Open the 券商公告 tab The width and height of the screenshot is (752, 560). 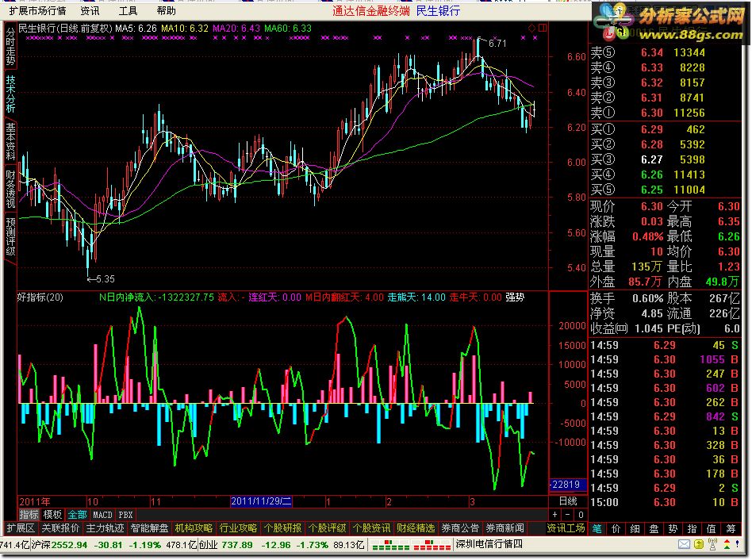[x=460, y=528]
